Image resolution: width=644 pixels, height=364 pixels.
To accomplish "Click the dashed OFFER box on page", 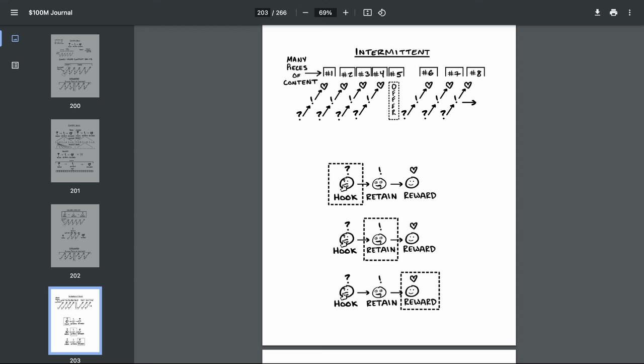I will coord(393,101).
